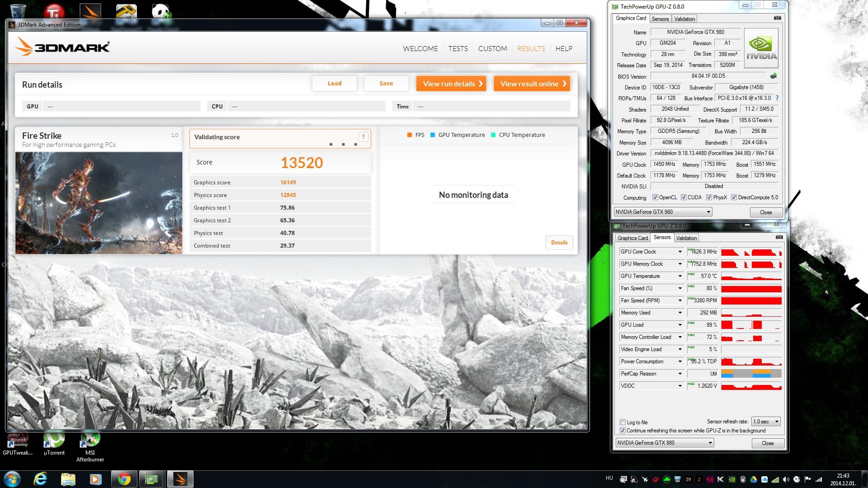Click the Fire Strike preview thumbnail
The image size is (868, 488).
99,203
